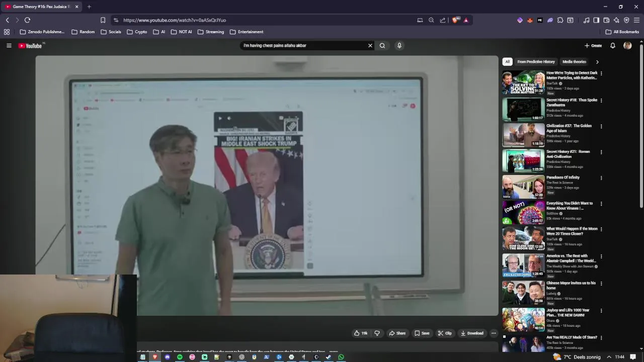Click the address bar URL
644x362 pixels.
175,20
